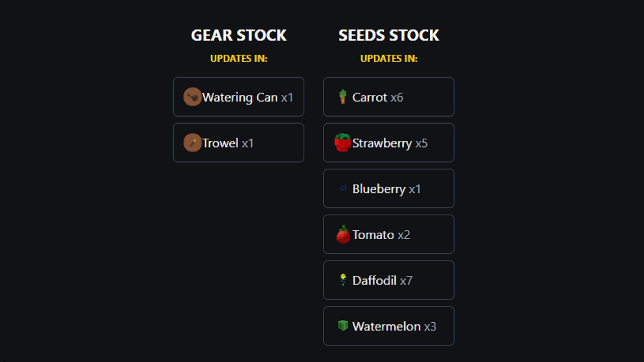
Task: Select the Daffodil x7 text
Action: [382, 280]
